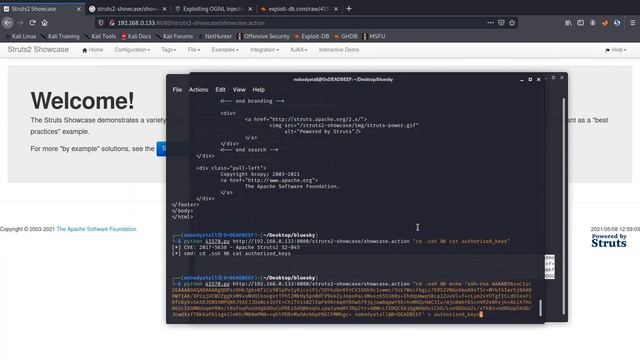640x360 pixels.
Task: Open the Kali Forums bookmark
Action: (x=174, y=36)
